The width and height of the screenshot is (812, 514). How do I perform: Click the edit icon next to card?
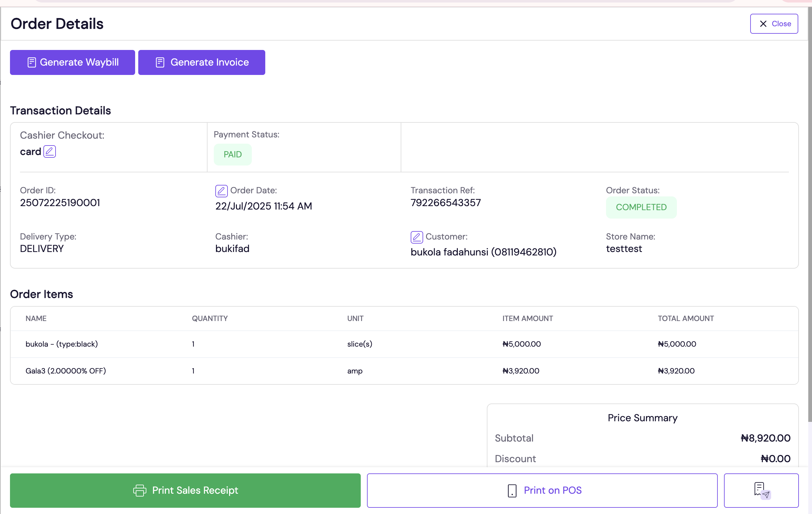click(x=50, y=151)
